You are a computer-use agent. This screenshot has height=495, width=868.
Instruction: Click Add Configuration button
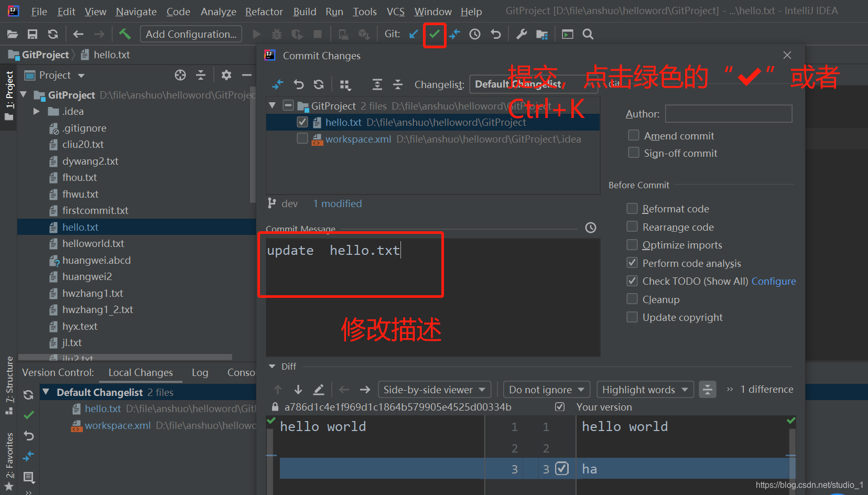point(191,34)
